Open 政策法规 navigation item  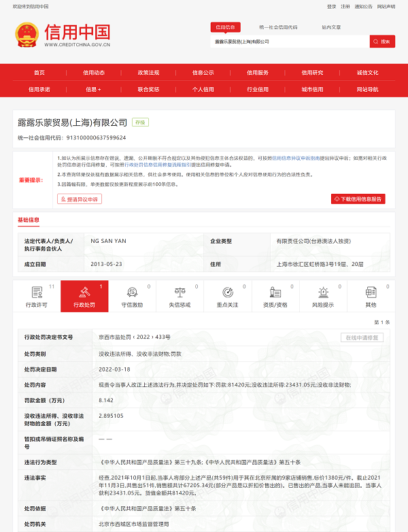(x=148, y=73)
